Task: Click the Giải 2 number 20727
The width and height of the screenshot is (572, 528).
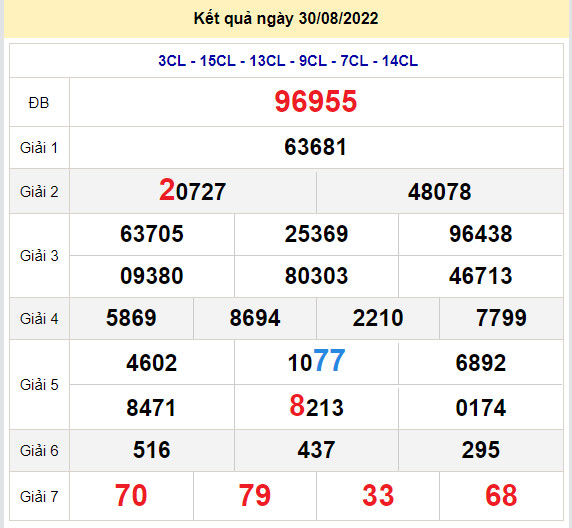Action: (x=193, y=190)
